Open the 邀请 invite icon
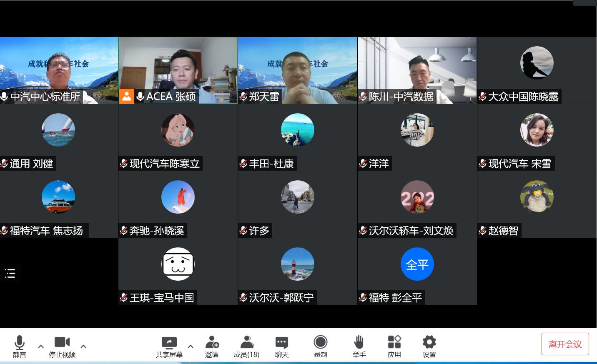The height and width of the screenshot is (364, 597). coord(212,343)
